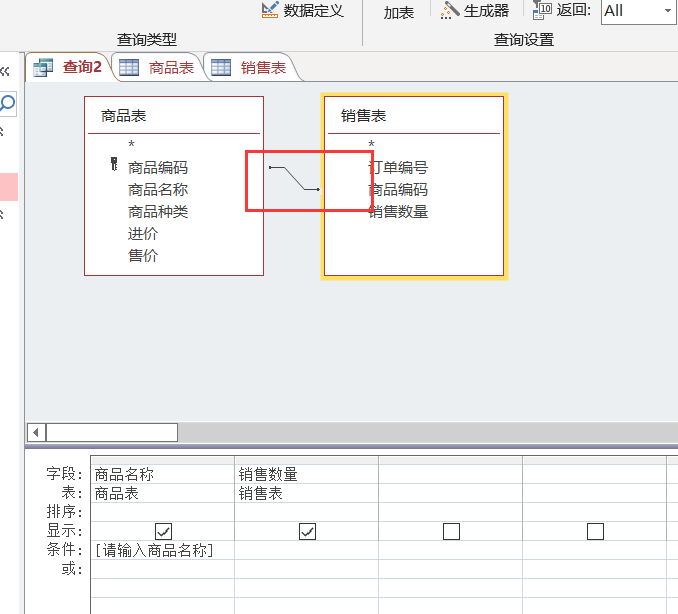The image size is (678, 614).
Task: Click the Data Definition (数据定义) icon
Action: point(270,10)
